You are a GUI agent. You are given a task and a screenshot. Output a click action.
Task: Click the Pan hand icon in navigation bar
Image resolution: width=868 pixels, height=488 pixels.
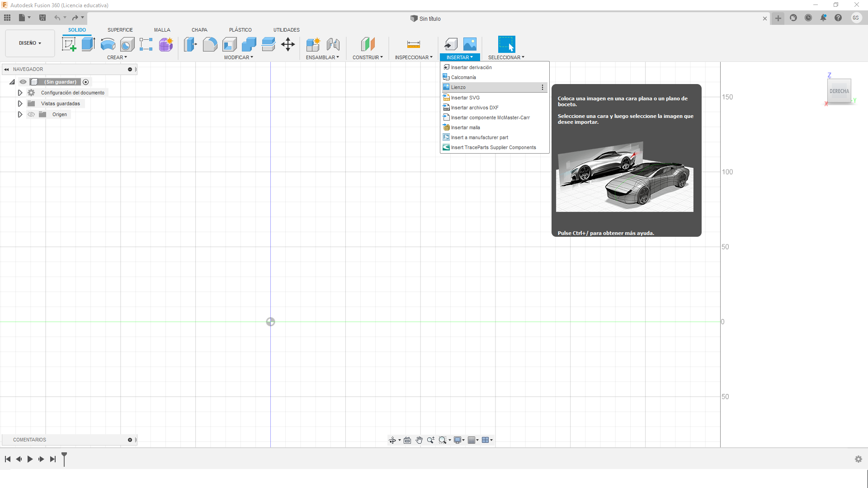(419, 440)
